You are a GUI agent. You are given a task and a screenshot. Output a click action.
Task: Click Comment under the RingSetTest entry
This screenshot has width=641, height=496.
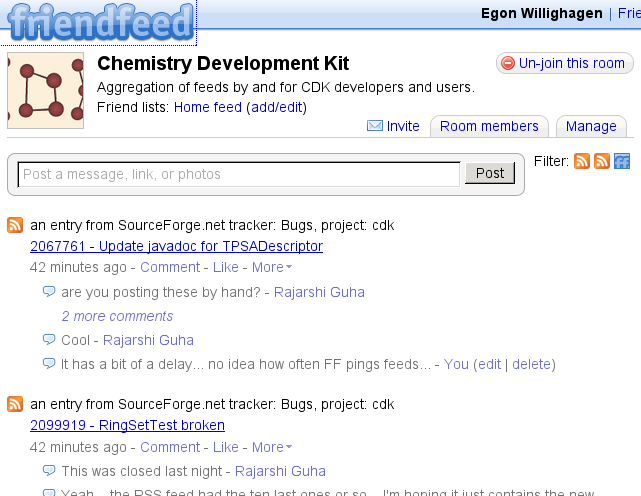point(170,447)
